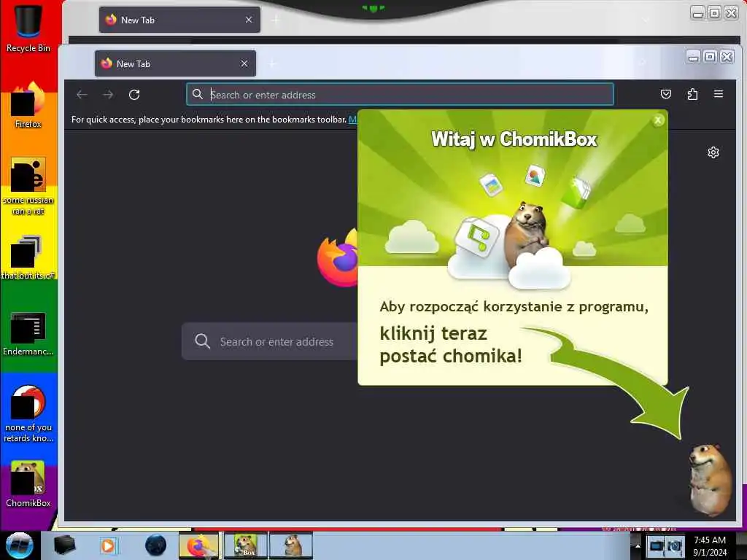The image size is (747, 560).
Task: Open Pocket save icon in toolbar
Action: coord(665,94)
